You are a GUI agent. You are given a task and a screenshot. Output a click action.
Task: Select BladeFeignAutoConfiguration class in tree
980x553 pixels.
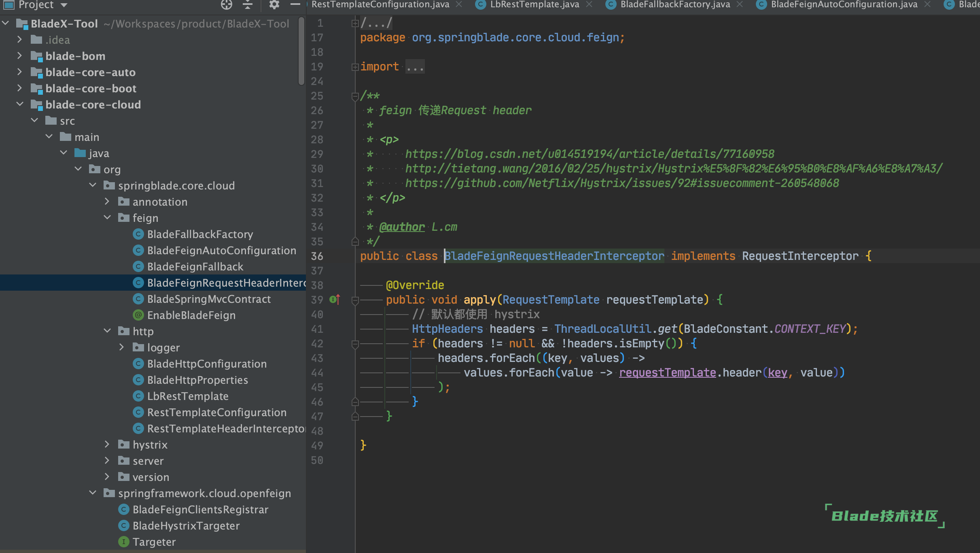[222, 250]
